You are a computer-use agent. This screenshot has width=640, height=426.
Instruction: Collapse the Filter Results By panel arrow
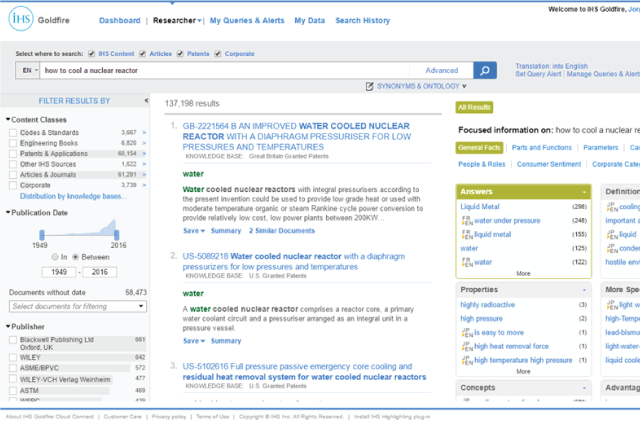coord(146,100)
